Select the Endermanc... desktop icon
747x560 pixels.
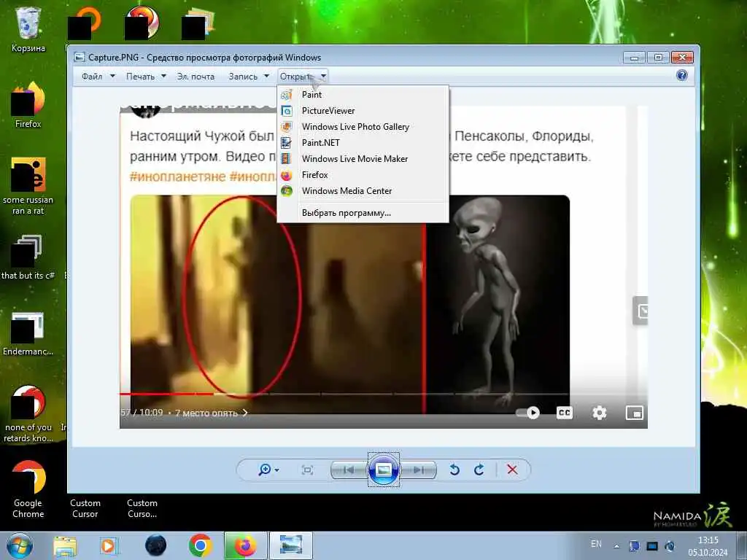pos(28,333)
